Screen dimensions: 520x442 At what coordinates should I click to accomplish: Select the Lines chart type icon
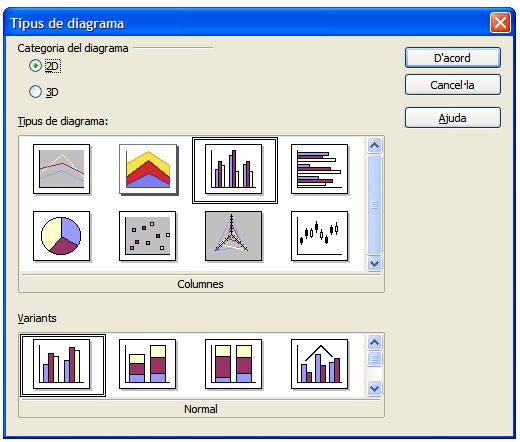tap(62, 169)
